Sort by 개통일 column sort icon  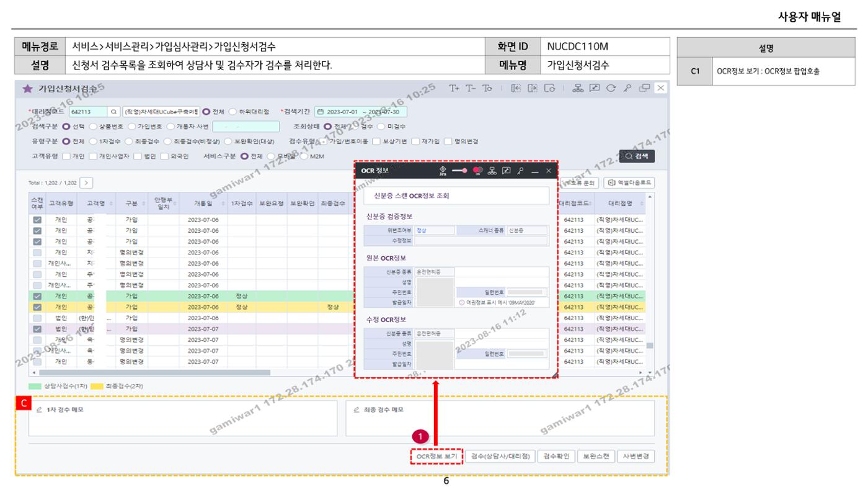coord(224,204)
